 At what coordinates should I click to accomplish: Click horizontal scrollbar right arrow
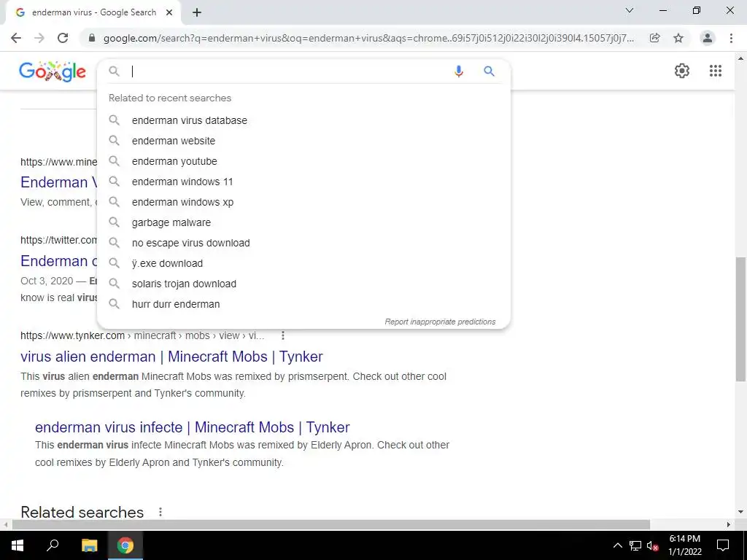(x=729, y=525)
